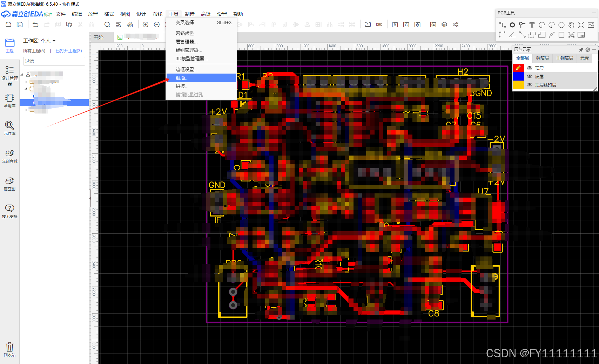Select the Pad tool in PCB tools

click(x=512, y=25)
